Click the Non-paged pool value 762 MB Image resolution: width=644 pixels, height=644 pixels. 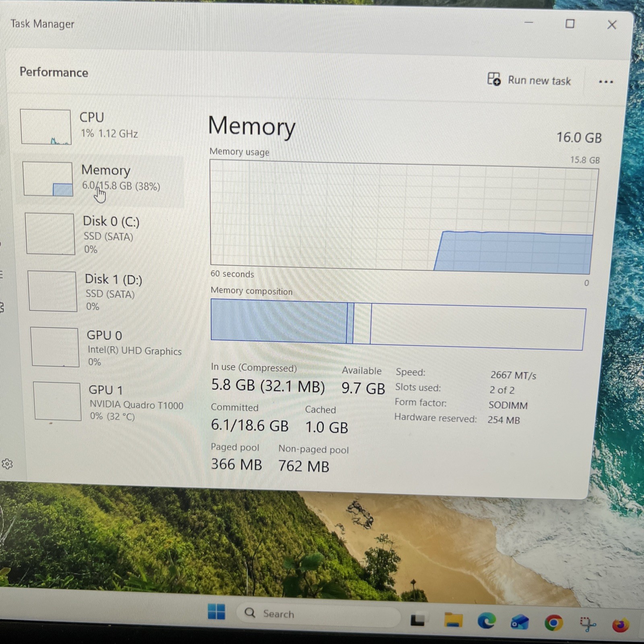[x=304, y=466]
